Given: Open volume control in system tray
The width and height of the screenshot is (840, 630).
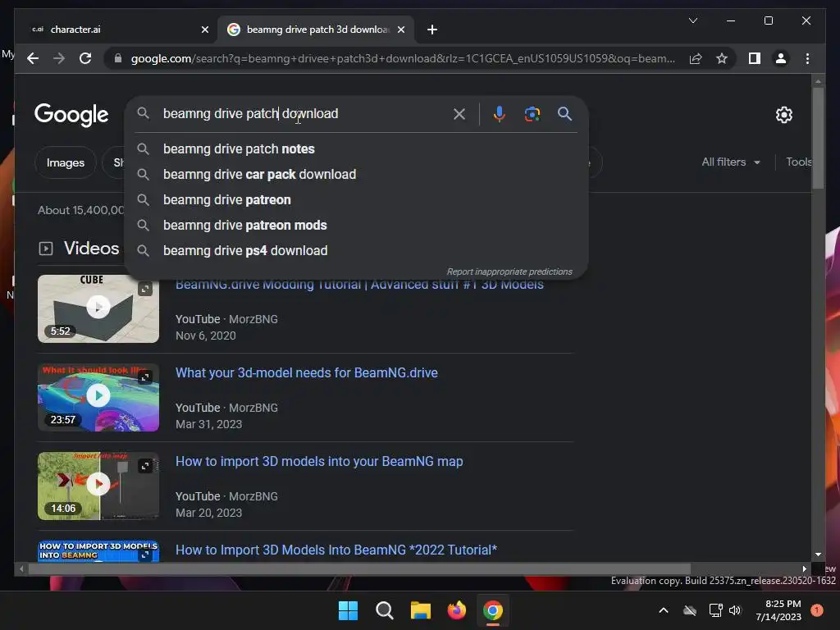Looking at the screenshot, I should click(735, 610).
